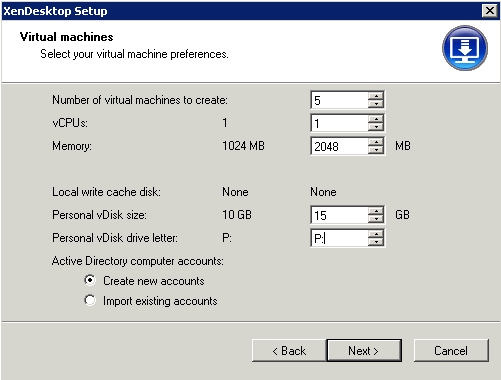
Task: Click the Next button
Action: pyautogui.click(x=364, y=350)
